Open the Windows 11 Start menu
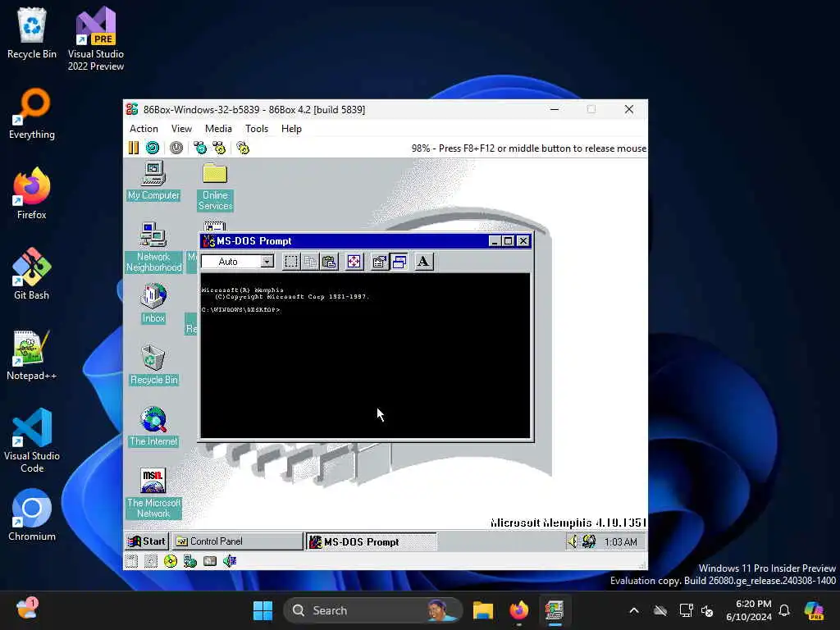 262,610
